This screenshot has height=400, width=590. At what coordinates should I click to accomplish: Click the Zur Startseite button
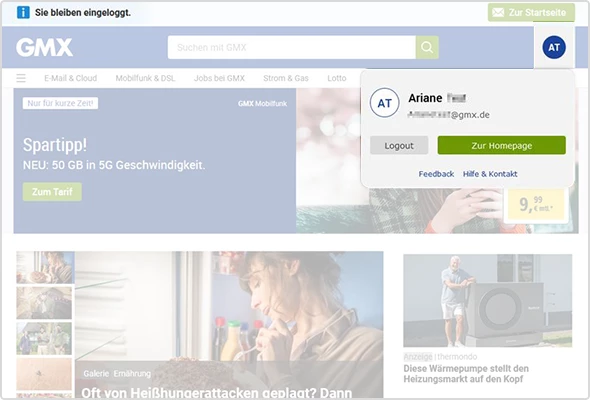point(531,12)
